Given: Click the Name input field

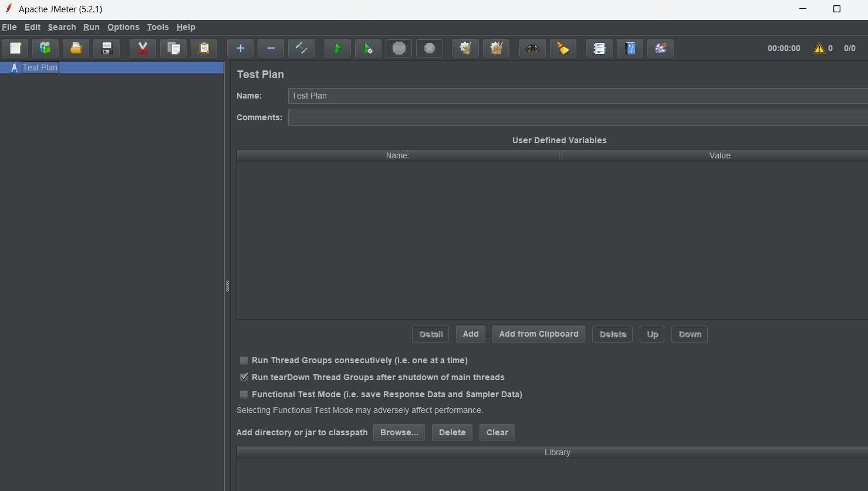Looking at the screenshot, I should point(577,96).
